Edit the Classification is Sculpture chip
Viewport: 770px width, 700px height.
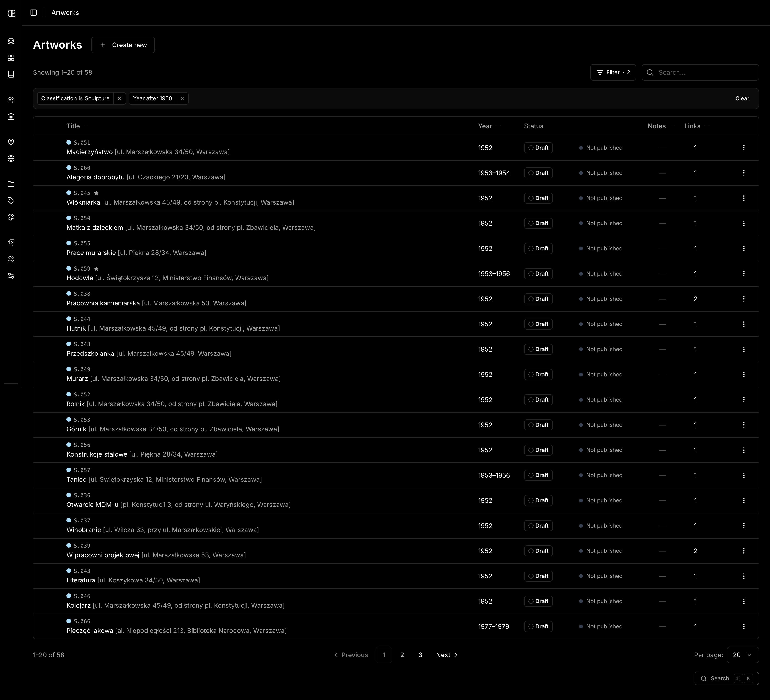75,98
